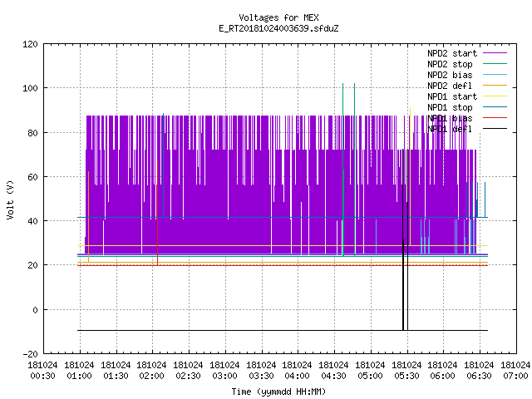This screenshot has width=532, height=399.
Task: Click x-axis tick label 181024 06:30
Action: pos(480,371)
